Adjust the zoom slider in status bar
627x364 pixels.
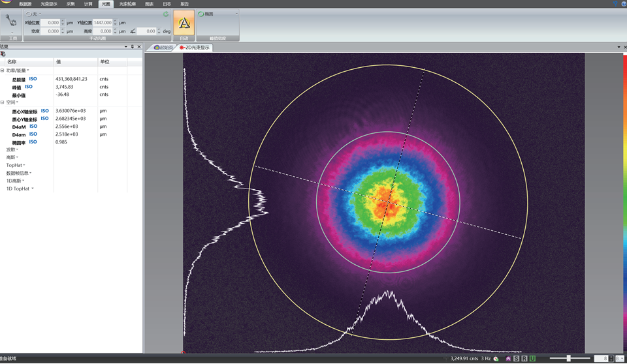569,358
